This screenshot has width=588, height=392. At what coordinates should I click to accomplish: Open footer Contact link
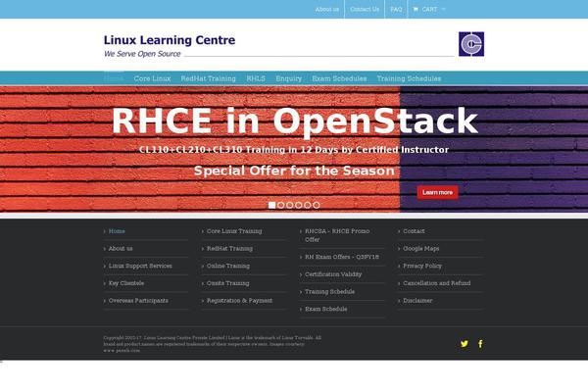pos(414,231)
